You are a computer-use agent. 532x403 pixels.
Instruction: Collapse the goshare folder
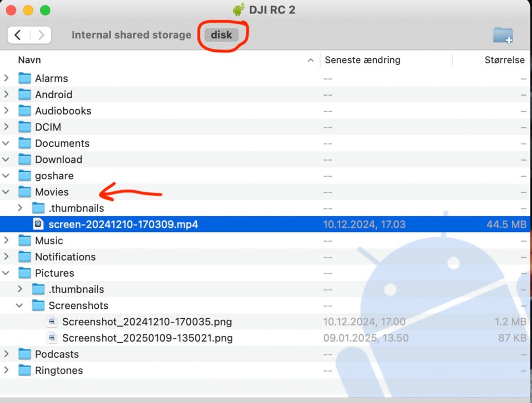pos(6,176)
